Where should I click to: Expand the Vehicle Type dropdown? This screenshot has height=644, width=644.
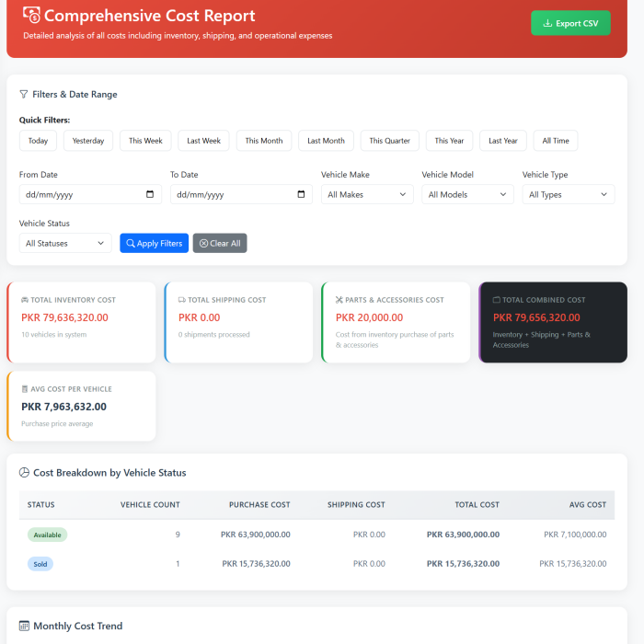coord(568,195)
